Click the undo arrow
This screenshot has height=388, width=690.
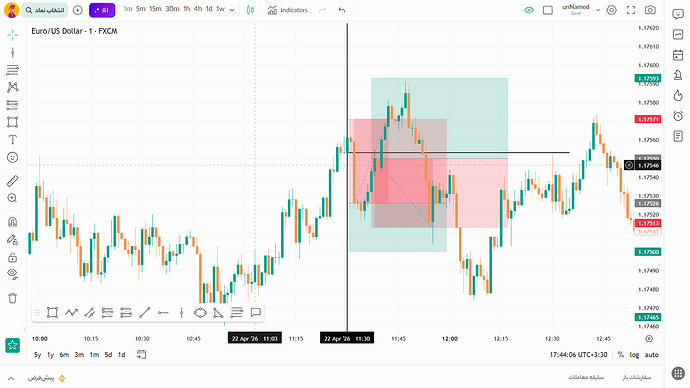tap(342, 10)
